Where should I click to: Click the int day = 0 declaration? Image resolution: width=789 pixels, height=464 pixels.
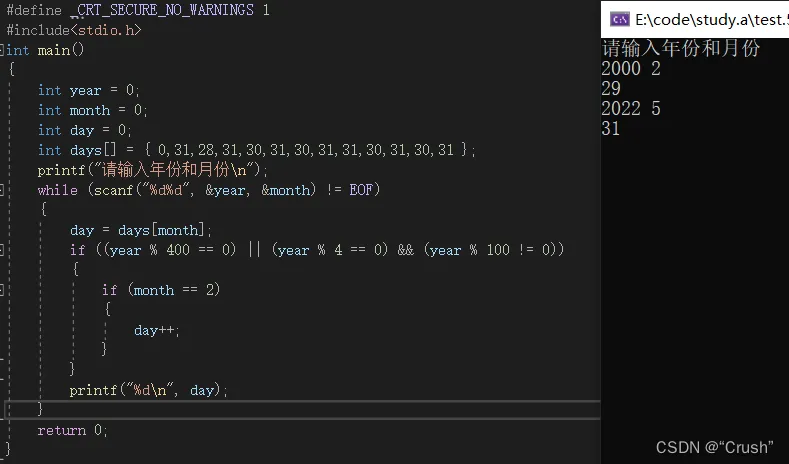85,130
